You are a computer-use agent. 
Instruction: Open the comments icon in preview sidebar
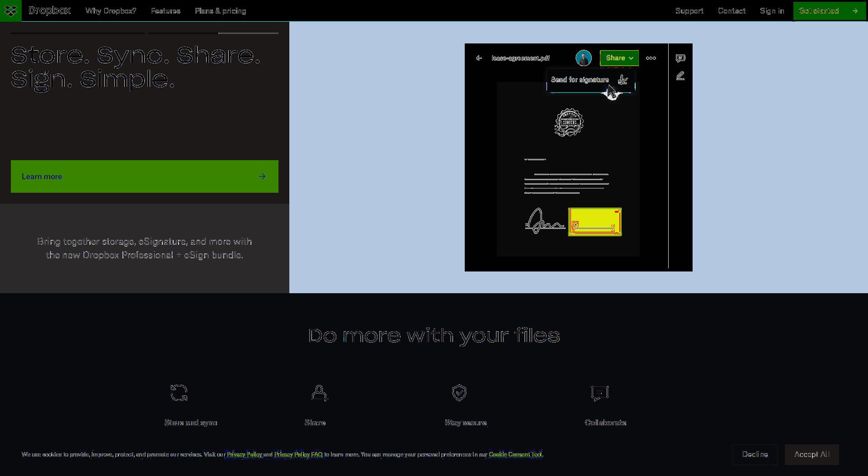click(x=680, y=58)
